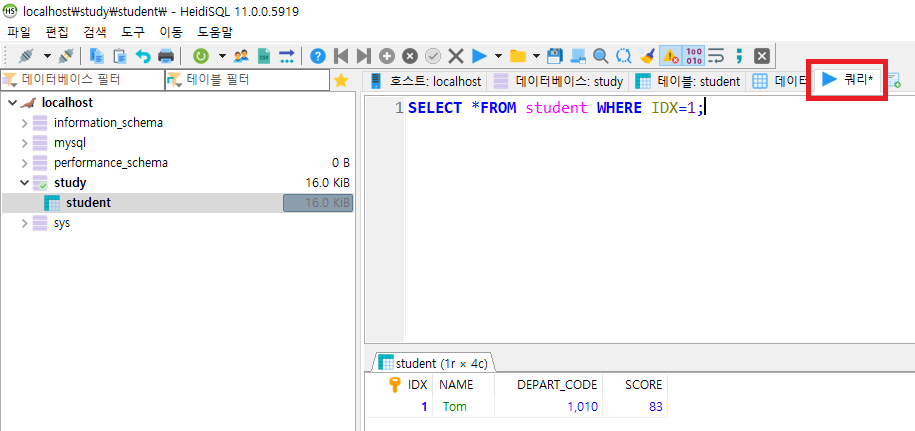Click the yellow favorites star icon
The image size is (915, 431).
(340, 80)
